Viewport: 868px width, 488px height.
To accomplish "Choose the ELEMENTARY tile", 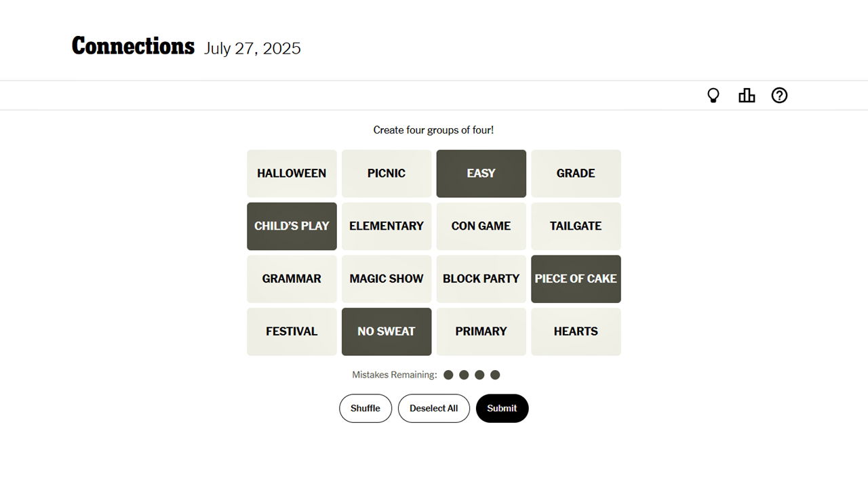I will (387, 226).
